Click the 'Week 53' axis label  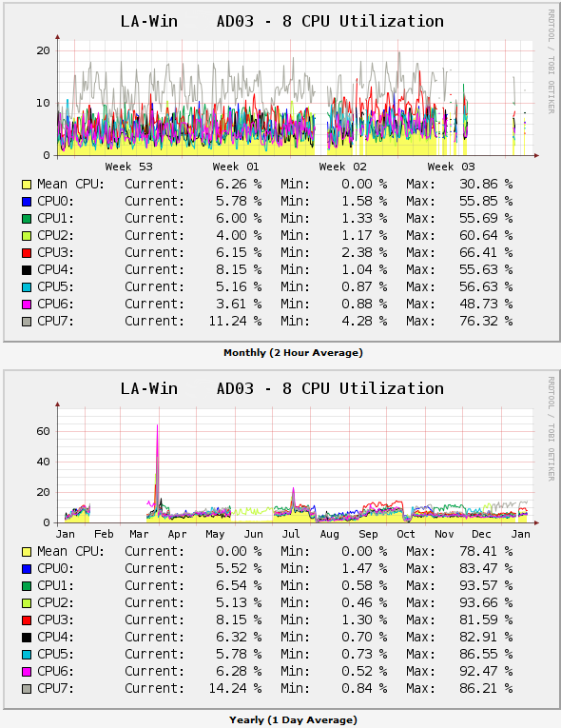pyautogui.click(x=128, y=167)
